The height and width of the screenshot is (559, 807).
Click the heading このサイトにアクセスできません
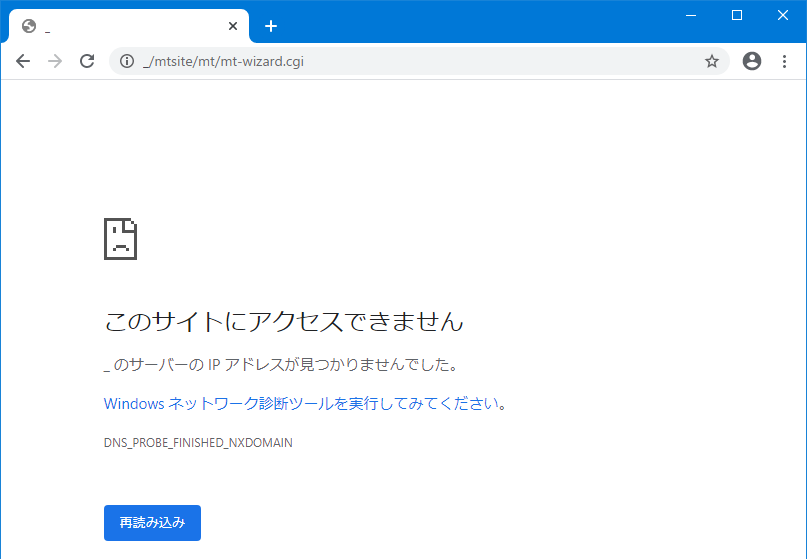284,322
